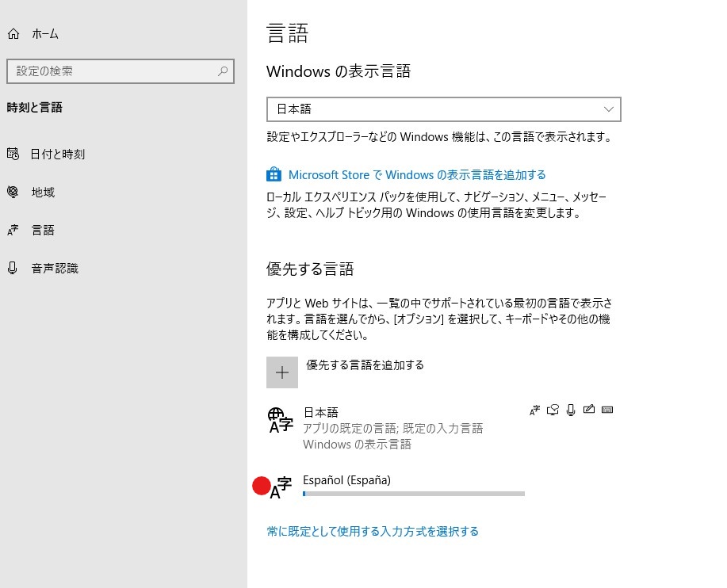This screenshot has height=588, width=727.
Task: Click the handwriting feature icon for 日本語
Action: pyautogui.click(x=589, y=409)
